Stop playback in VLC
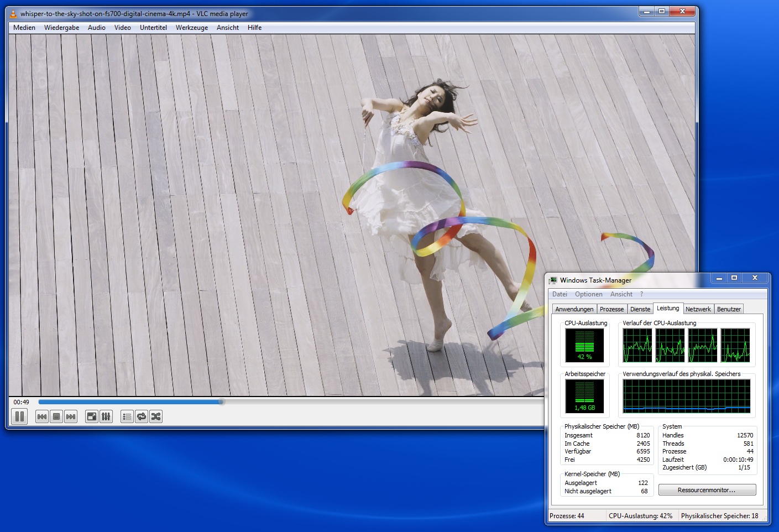 click(56, 416)
